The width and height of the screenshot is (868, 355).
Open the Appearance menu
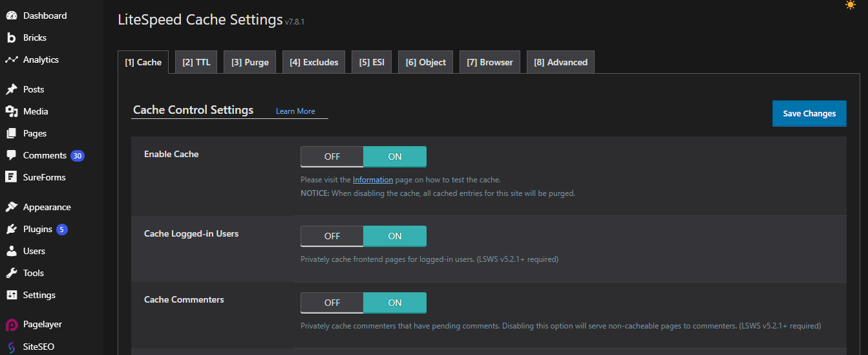tap(47, 207)
